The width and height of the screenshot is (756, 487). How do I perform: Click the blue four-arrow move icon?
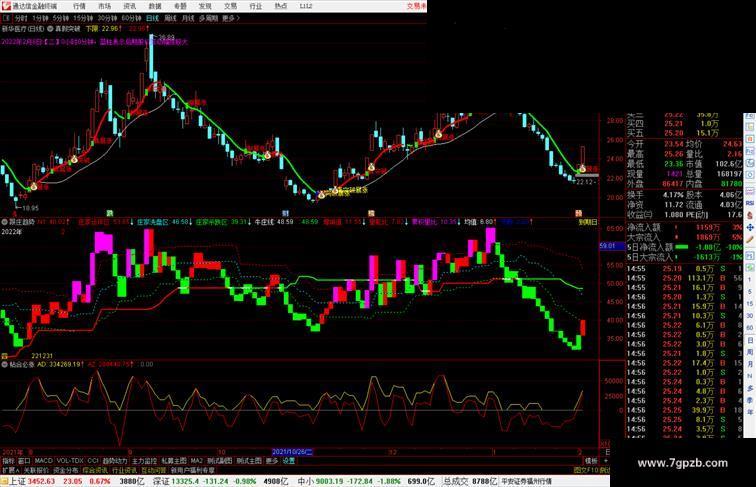click(x=750, y=227)
